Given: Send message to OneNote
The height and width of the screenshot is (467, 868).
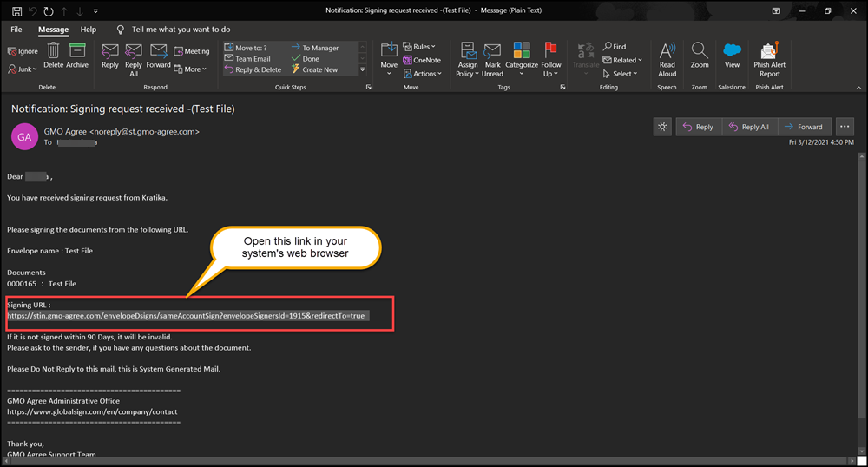Looking at the screenshot, I should 422,60.
